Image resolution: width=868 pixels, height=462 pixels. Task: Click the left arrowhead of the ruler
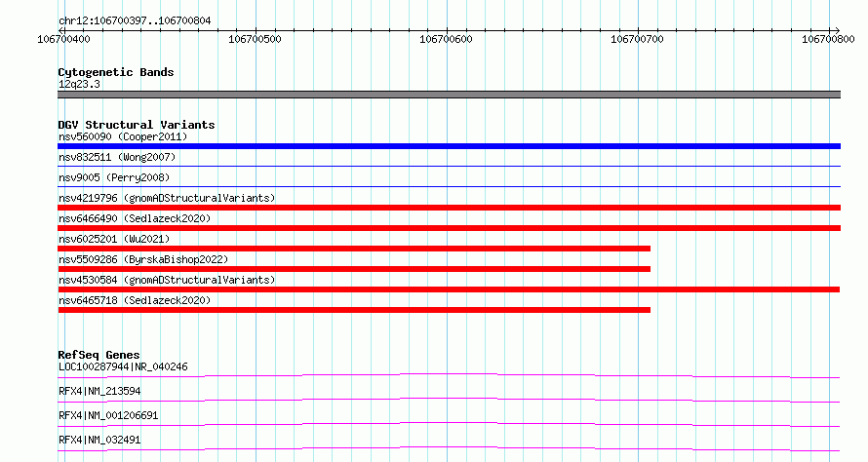[60, 30]
